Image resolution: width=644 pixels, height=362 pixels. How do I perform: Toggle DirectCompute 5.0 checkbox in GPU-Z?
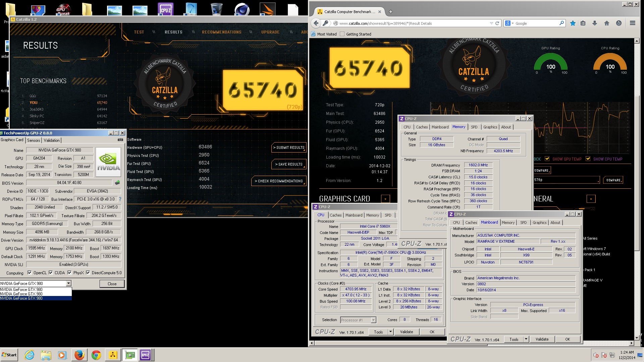pyautogui.click(x=88, y=273)
